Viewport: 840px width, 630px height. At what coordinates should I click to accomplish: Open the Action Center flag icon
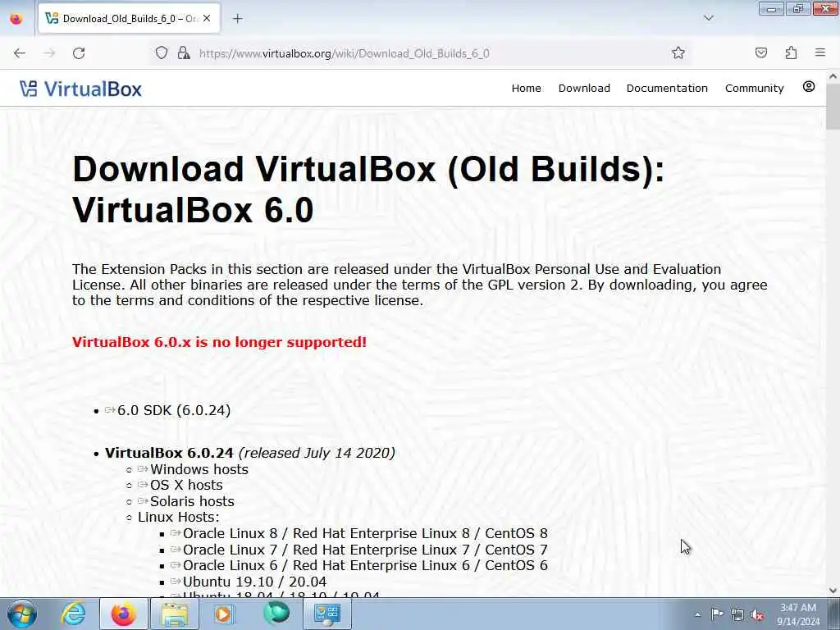[x=717, y=614]
